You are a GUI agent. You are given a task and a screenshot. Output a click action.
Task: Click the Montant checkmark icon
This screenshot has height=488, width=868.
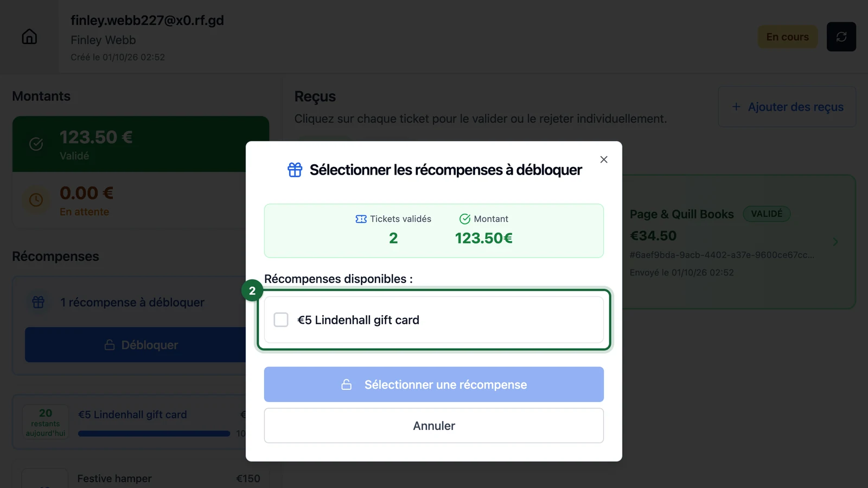[x=465, y=219]
